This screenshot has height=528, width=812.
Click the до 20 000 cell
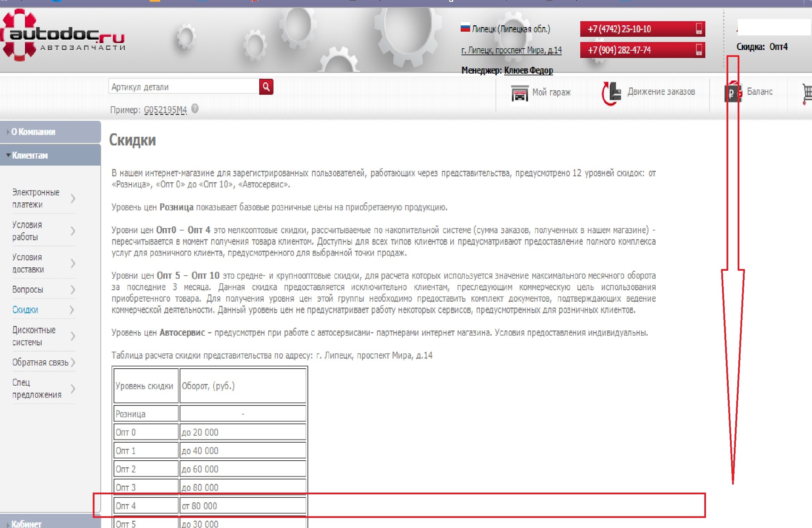point(243,432)
